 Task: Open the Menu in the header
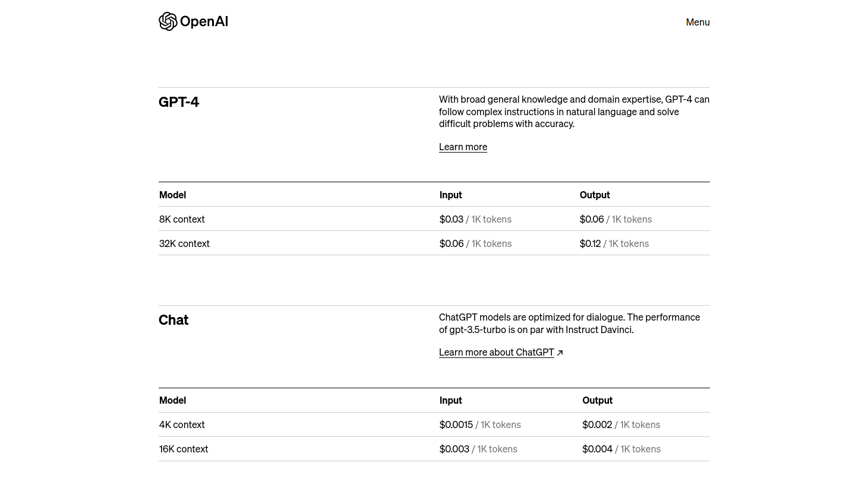[697, 22]
